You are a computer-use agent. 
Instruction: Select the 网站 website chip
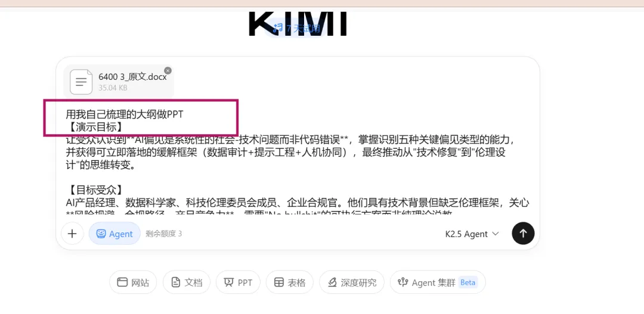pyautogui.click(x=132, y=282)
